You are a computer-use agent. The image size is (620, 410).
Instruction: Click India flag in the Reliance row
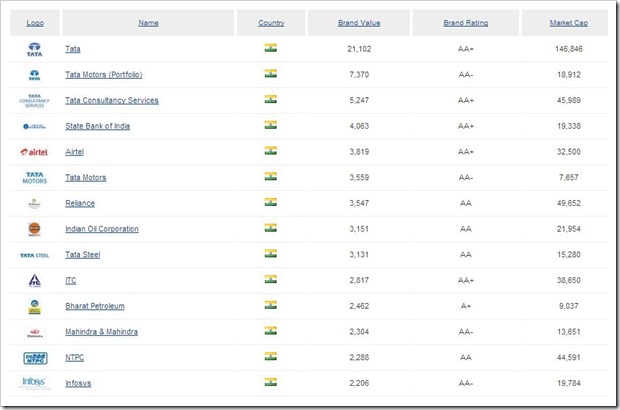pos(270,202)
